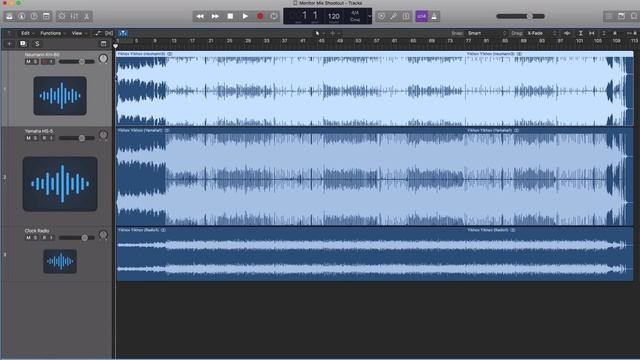The width and height of the screenshot is (640, 360).
Task: Click the Add Track plus button
Action: pyautogui.click(x=9, y=44)
